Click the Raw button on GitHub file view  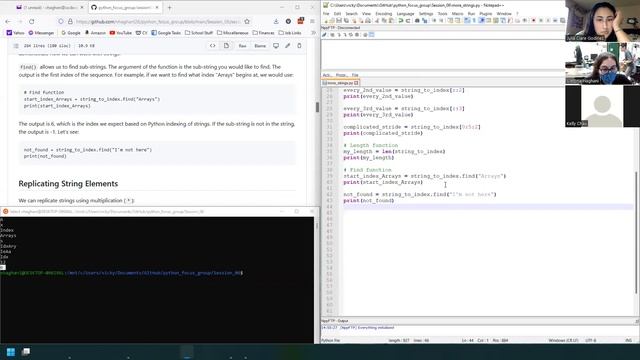tap(242, 46)
